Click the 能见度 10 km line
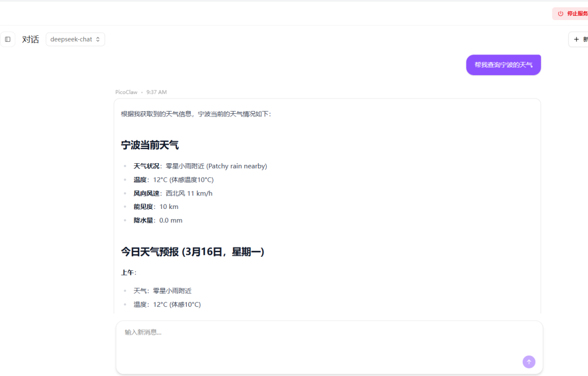The image size is (588, 376). (x=156, y=207)
